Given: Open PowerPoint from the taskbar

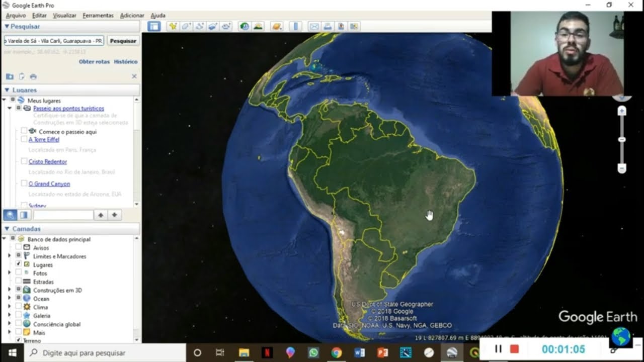Looking at the screenshot, I should [x=383, y=353].
